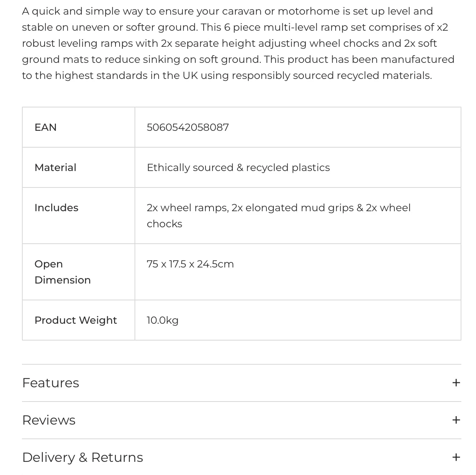This screenshot has width=476, height=475.
Task: Click the EAN row label
Action: pyautogui.click(x=46, y=127)
